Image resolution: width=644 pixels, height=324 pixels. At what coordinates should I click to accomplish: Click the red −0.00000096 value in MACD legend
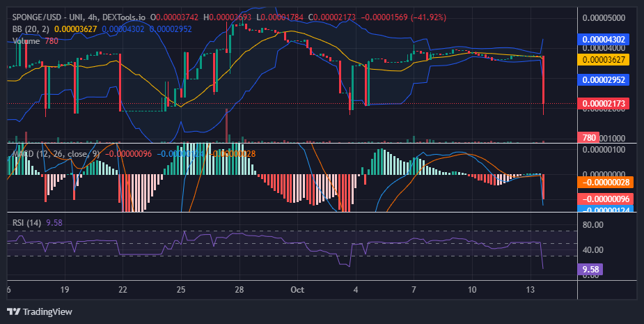(x=129, y=154)
